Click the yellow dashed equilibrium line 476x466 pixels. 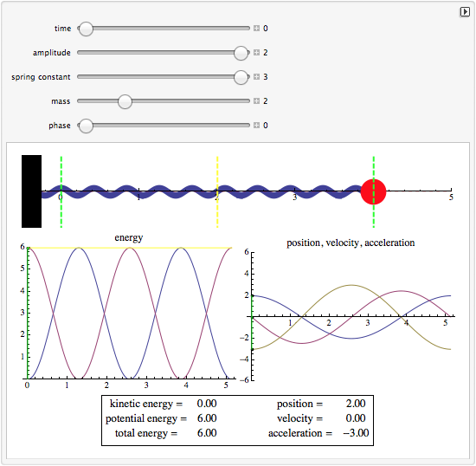[x=217, y=191]
